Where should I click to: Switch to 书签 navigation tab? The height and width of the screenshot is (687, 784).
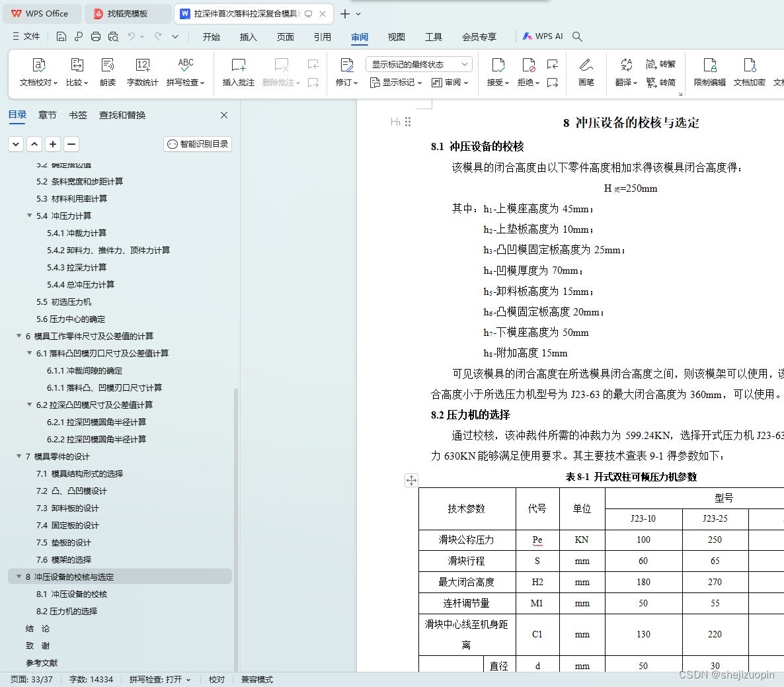pos(77,115)
